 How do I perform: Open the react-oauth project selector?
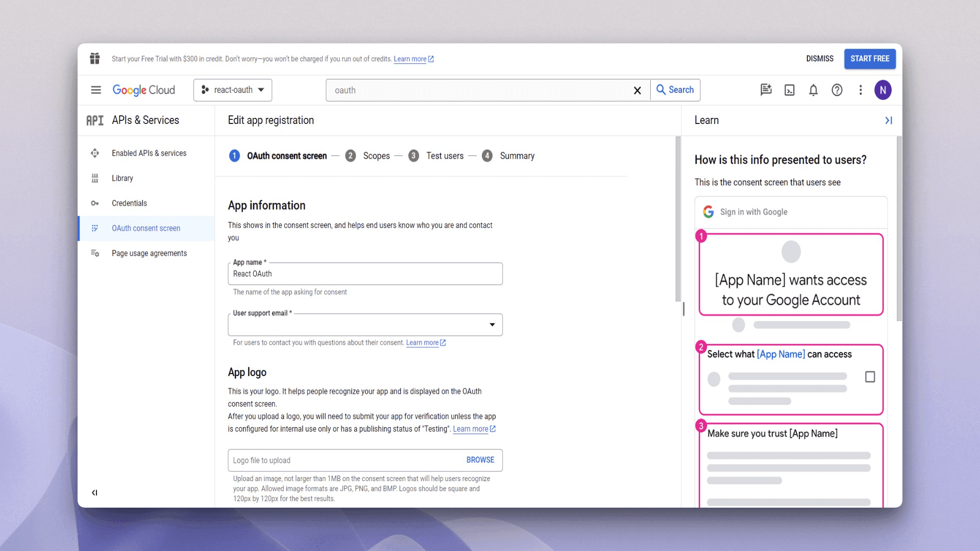pyautogui.click(x=232, y=90)
